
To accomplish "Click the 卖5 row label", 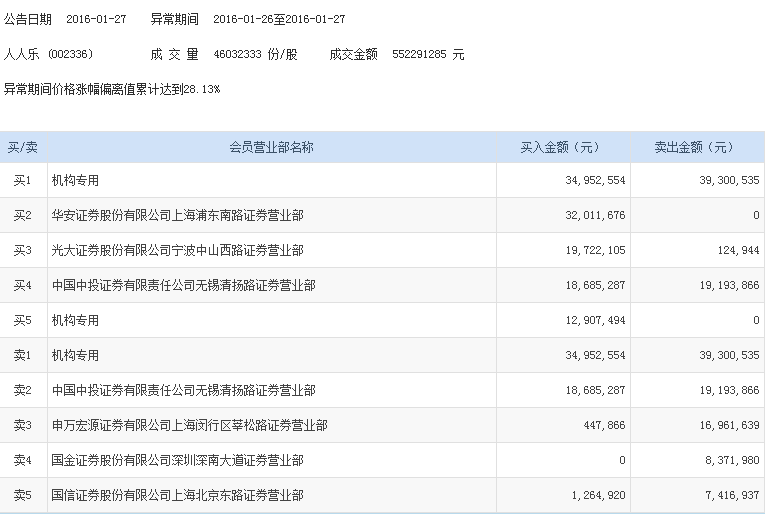I will pyautogui.click(x=23, y=495).
